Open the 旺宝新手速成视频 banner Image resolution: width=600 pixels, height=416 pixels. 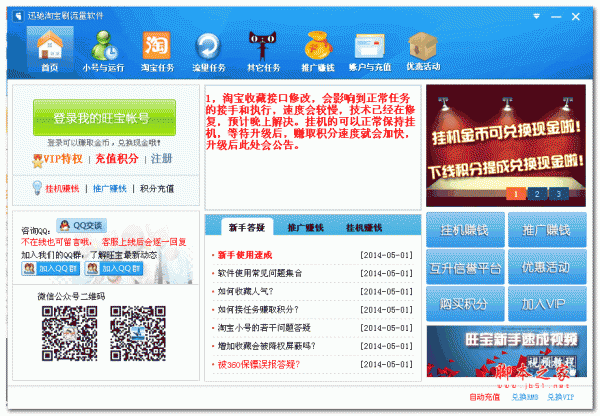[x=507, y=351]
